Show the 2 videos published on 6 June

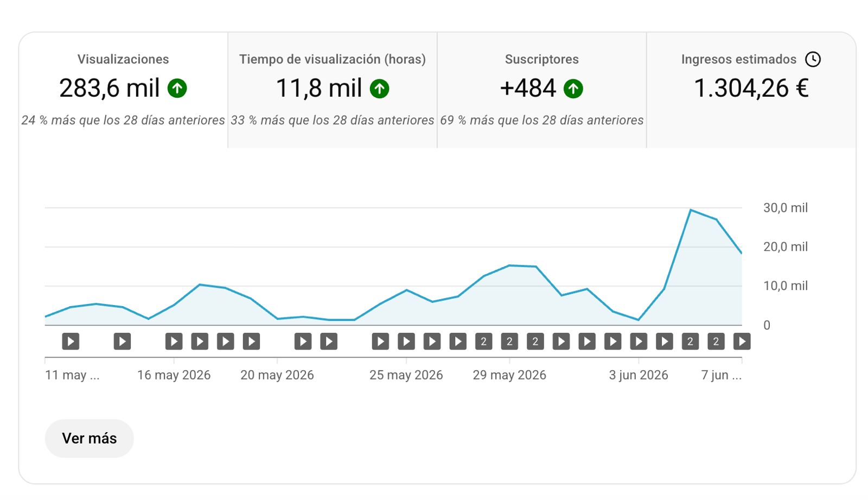[716, 341]
